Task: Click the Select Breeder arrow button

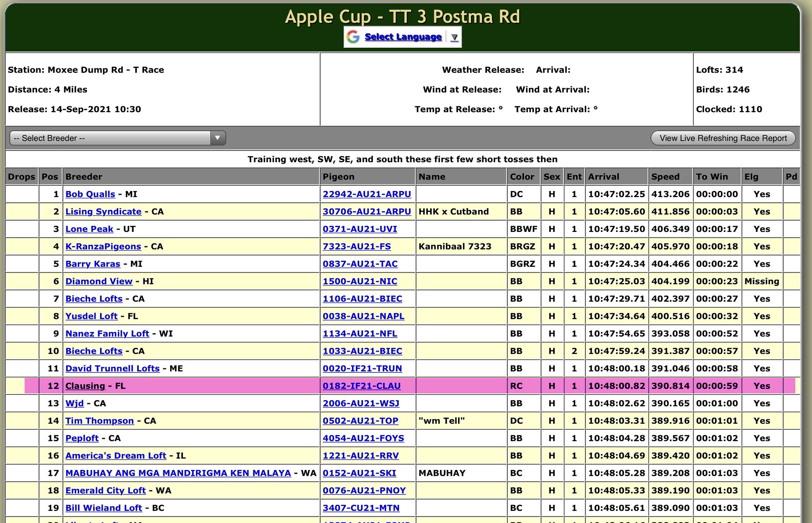Action: [217, 138]
